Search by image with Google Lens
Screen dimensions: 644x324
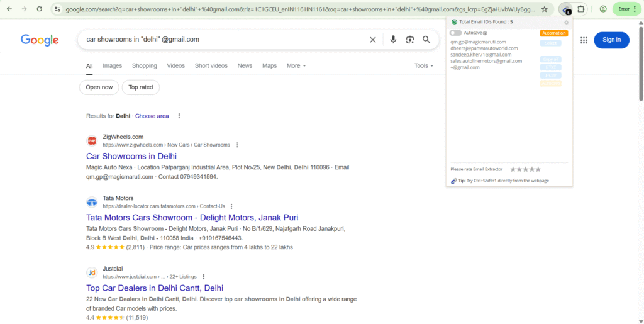[x=409, y=40]
